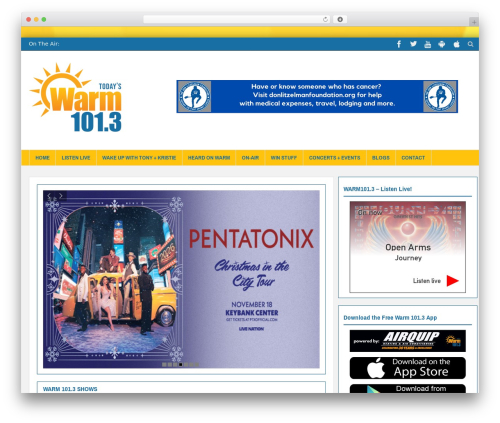The width and height of the screenshot is (500, 423).
Task: Click the Open Arms song title
Action: coord(408,247)
